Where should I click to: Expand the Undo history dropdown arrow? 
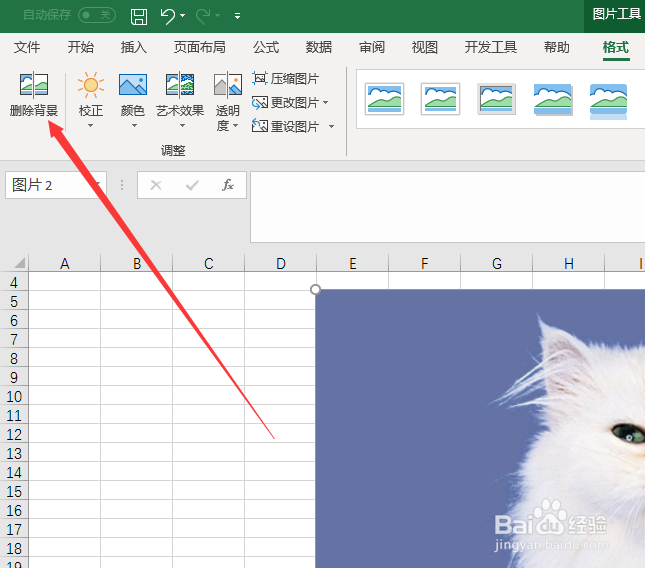tap(182, 16)
